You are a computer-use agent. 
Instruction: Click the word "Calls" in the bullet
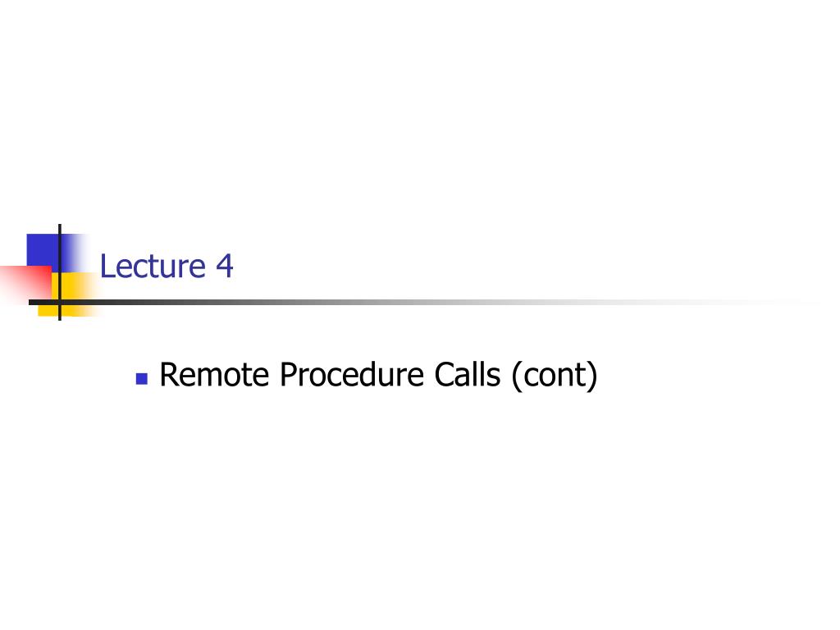pos(467,374)
